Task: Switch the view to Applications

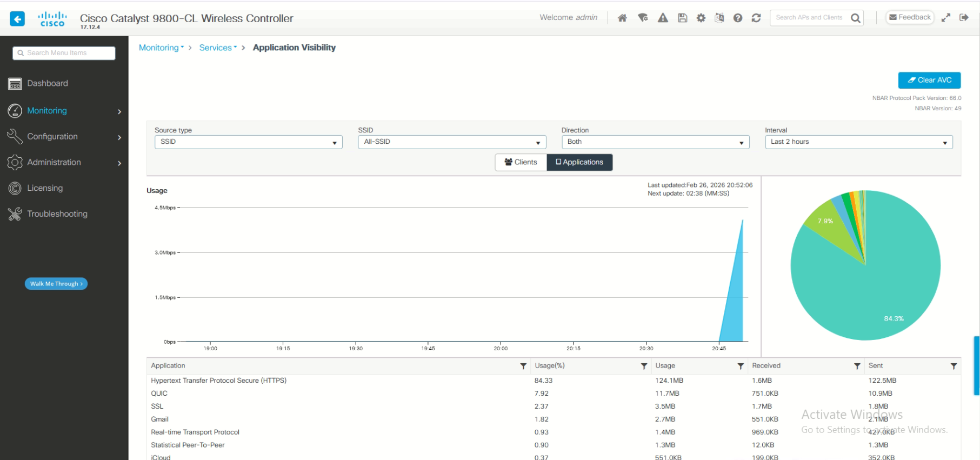Action: 579,162
